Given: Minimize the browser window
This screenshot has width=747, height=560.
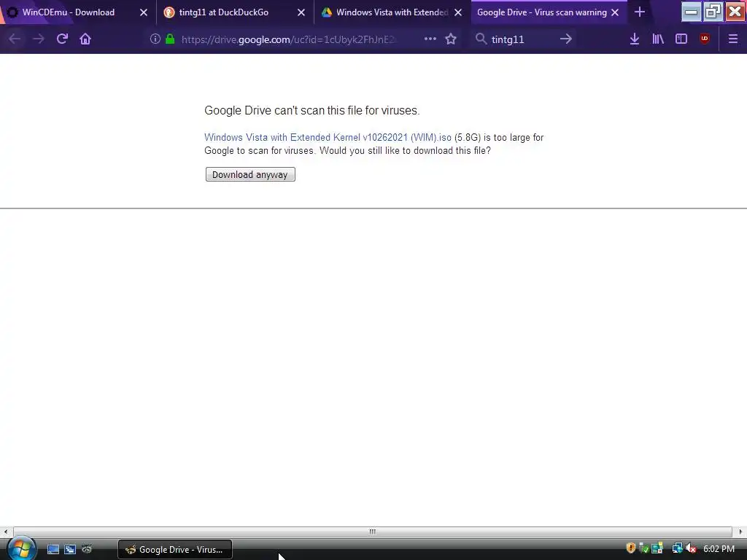Looking at the screenshot, I should [x=691, y=12].
